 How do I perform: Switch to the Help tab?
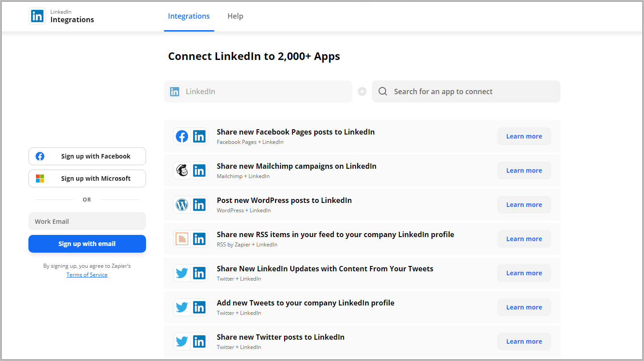click(235, 16)
